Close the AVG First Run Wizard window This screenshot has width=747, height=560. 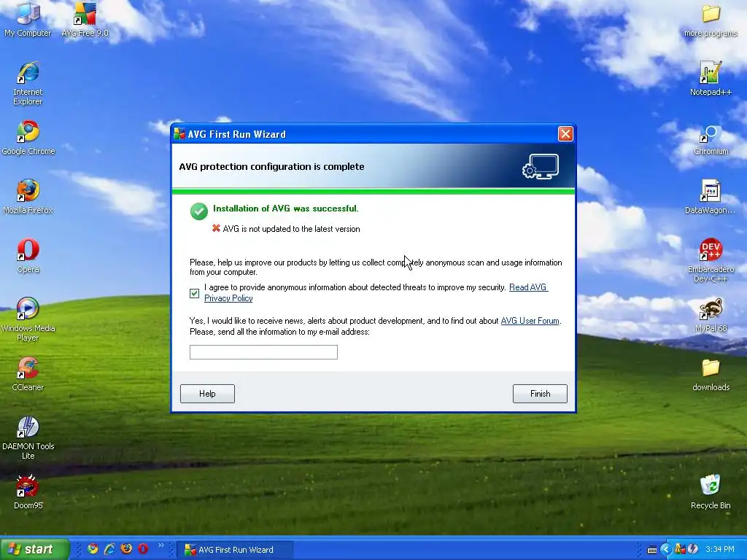565,134
